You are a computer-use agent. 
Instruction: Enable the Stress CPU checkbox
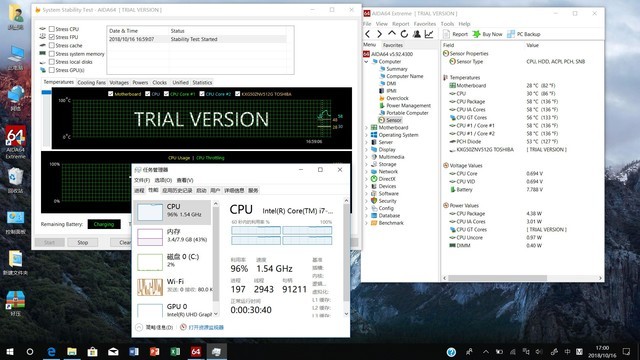51,29
